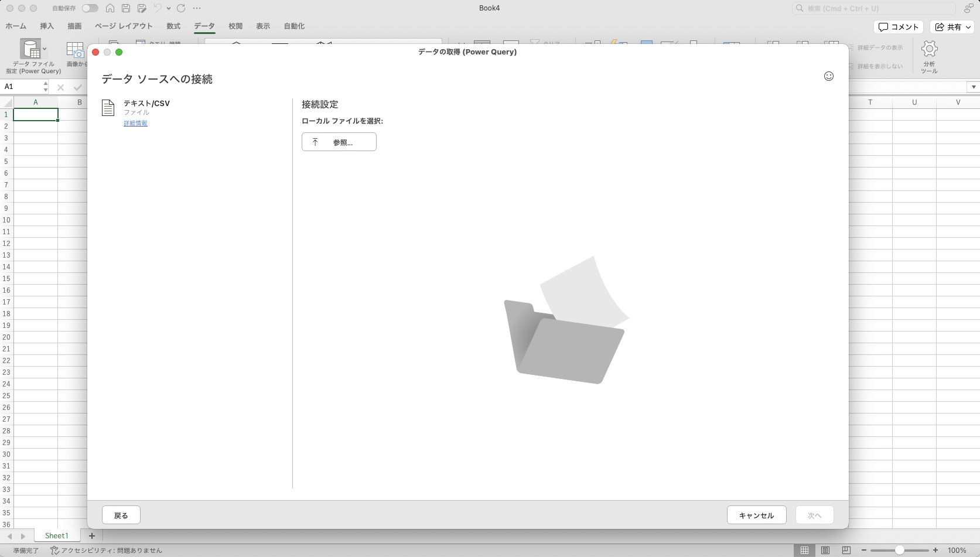
Task: Switch to the 数式 ribbon tab
Action: point(173,26)
